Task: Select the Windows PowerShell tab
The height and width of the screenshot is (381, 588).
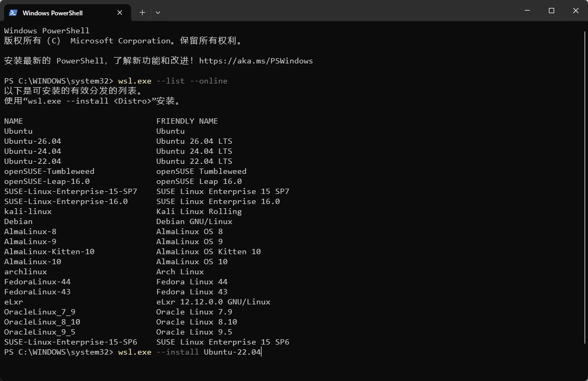Action: click(x=68, y=13)
